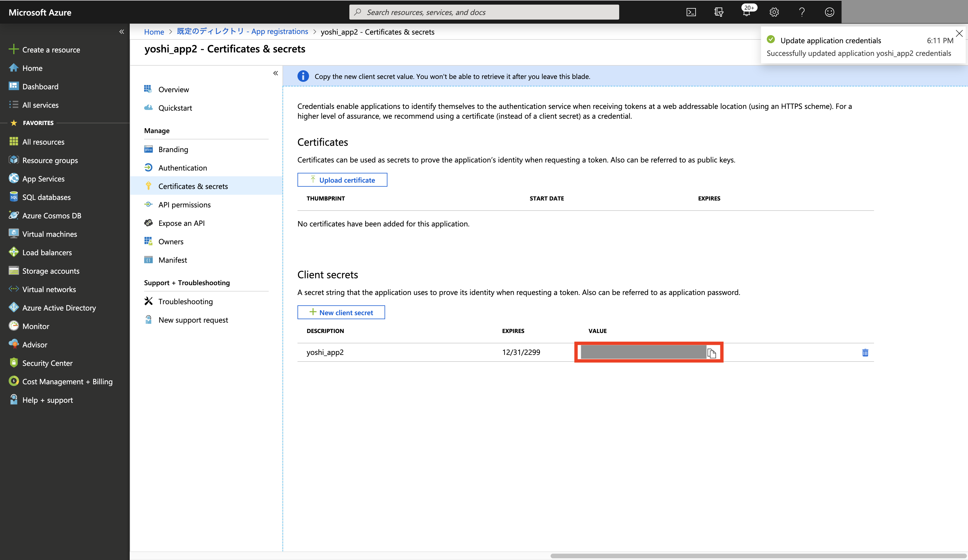Click the VALUE column header
This screenshot has height=560, width=968.
(x=597, y=330)
